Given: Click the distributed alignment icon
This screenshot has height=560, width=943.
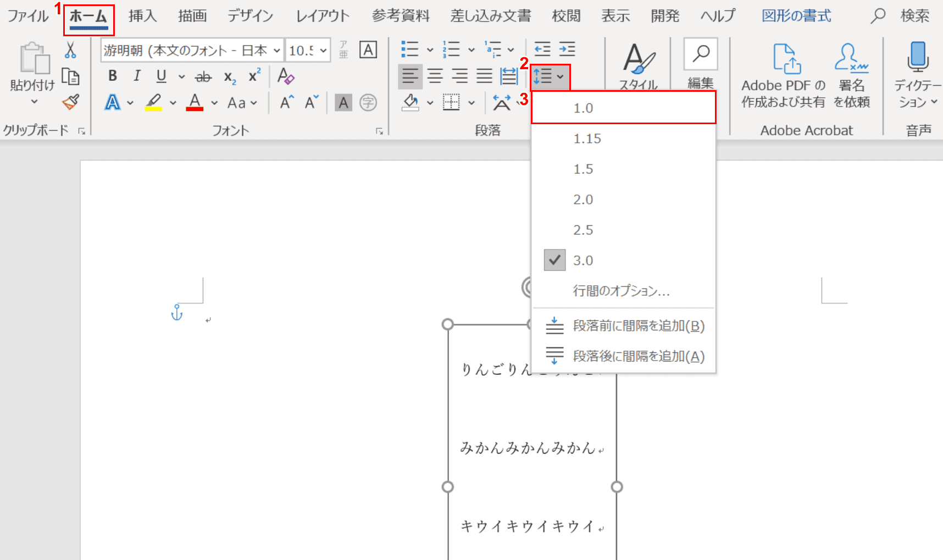Looking at the screenshot, I should point(509,76).
